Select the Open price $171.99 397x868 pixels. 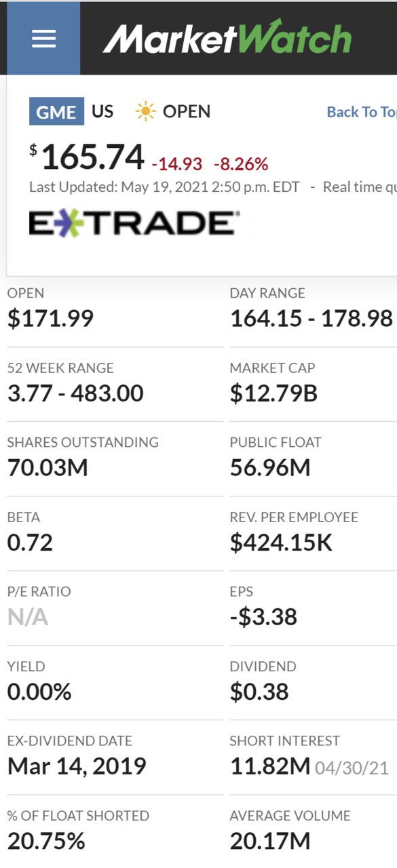click(50, 318)
